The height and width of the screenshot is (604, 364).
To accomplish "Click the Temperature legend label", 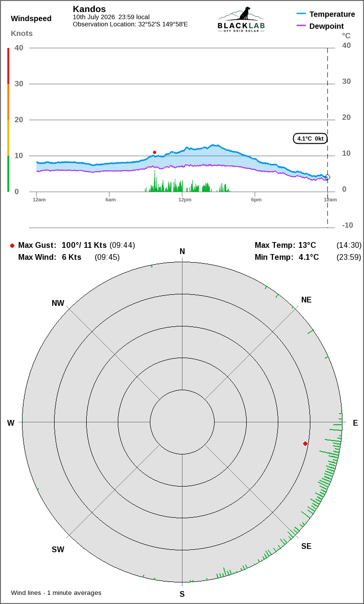I will click(x=332, y=14).
